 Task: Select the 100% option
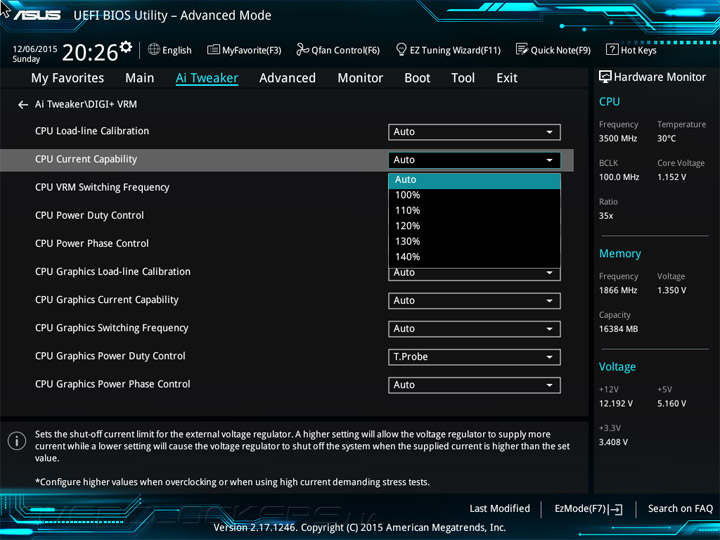click(474, 195)
